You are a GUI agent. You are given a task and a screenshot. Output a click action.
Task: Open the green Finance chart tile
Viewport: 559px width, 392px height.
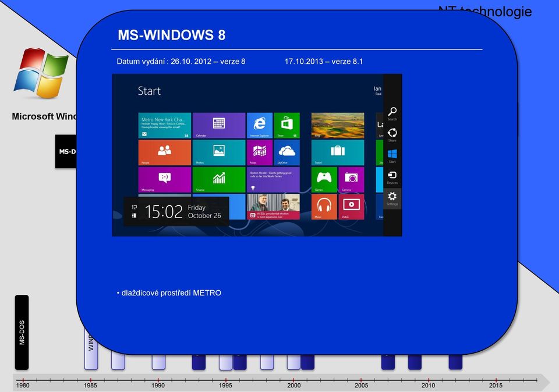[x=219, y=180]
